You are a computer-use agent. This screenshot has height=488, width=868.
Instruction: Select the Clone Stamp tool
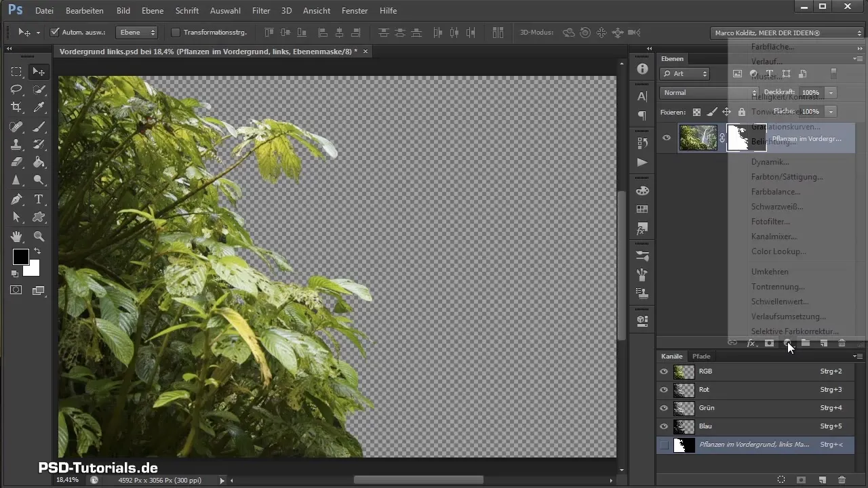click(16, 144)
